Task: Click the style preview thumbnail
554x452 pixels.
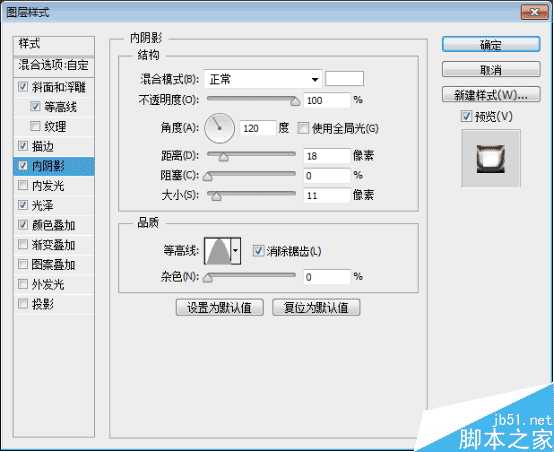Action: pyautogui.click(x=491, y=158)
